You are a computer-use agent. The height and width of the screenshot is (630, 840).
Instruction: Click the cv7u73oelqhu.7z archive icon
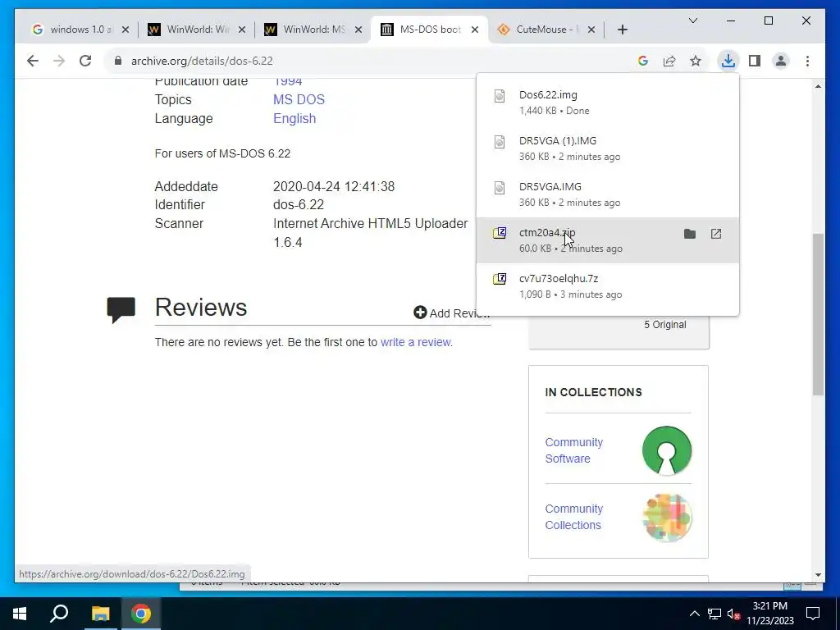click(500, 279)
